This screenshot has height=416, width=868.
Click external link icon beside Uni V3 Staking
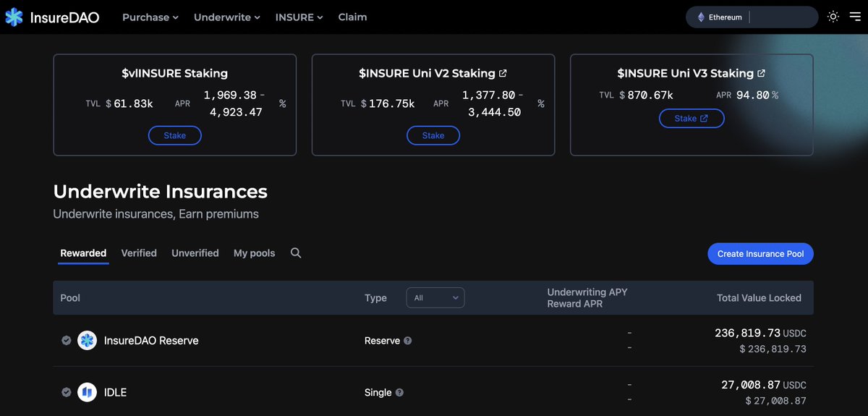[761, 73]
